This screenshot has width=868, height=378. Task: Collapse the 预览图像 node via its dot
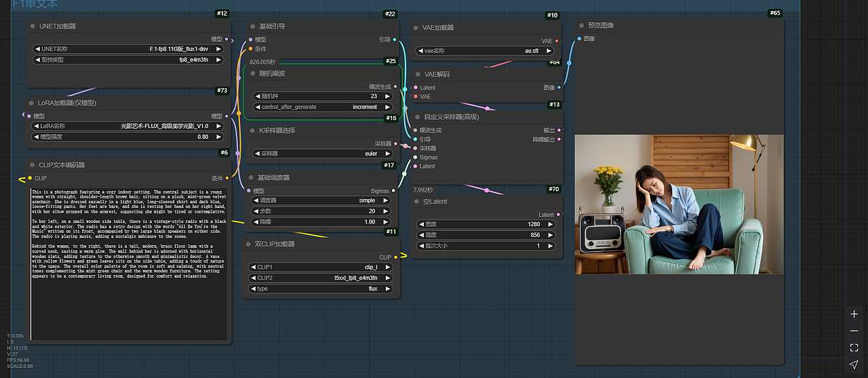pos(580,25)
